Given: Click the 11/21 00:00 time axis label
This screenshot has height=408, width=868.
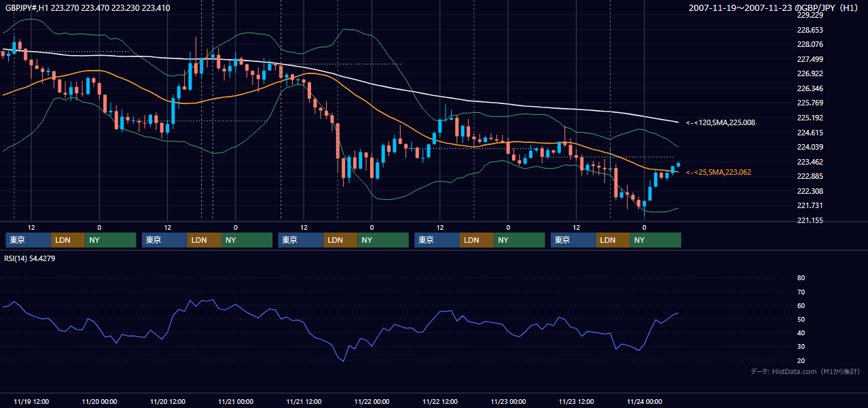Looking at the screenshot, I should coord(236,401).
